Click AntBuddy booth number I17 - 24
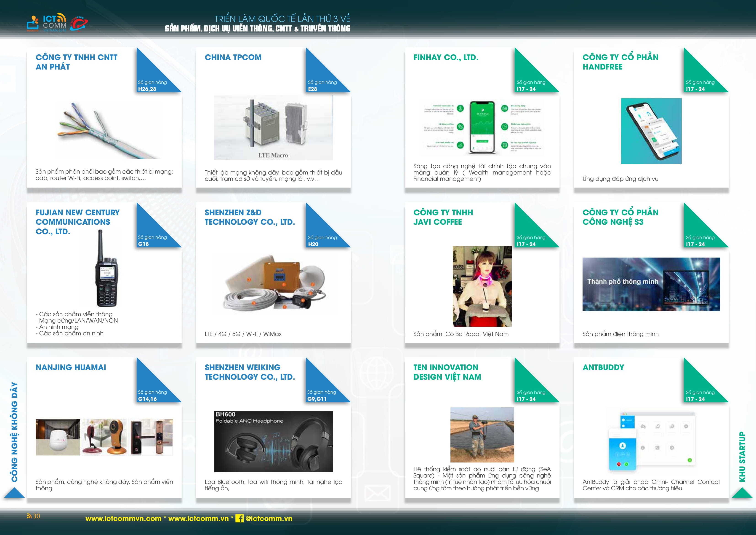756x535 pixels. 695,399
